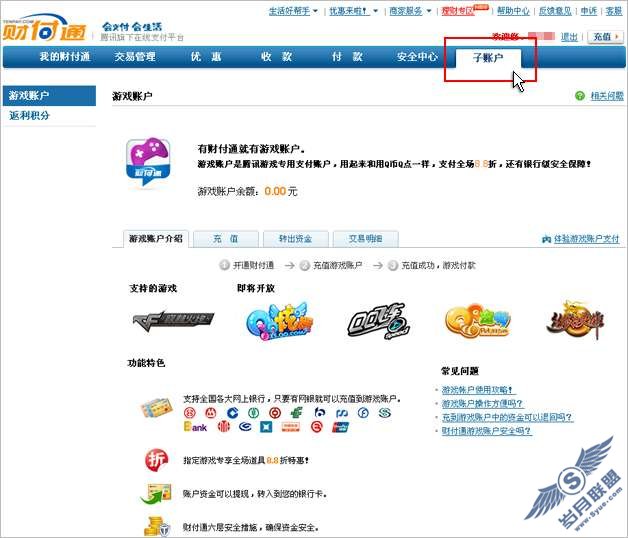Screen dimensions: 628x538
Task: Select the green Postal Savings bank icon
Action: tap(296, 413)
